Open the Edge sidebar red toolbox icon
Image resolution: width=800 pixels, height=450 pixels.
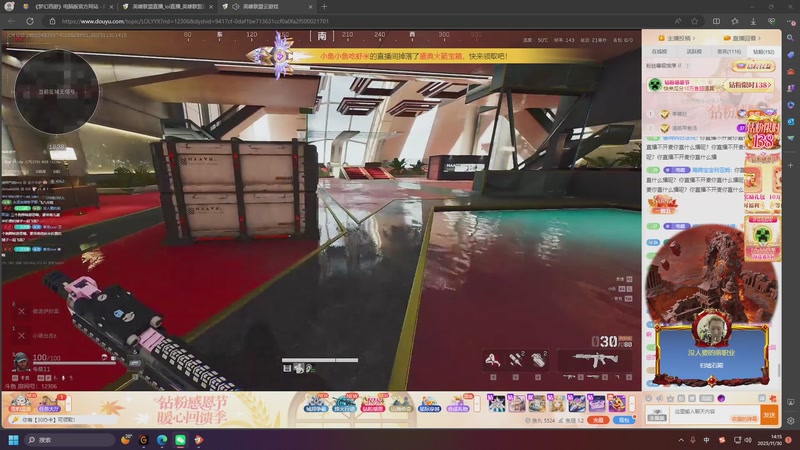[790, 71]
